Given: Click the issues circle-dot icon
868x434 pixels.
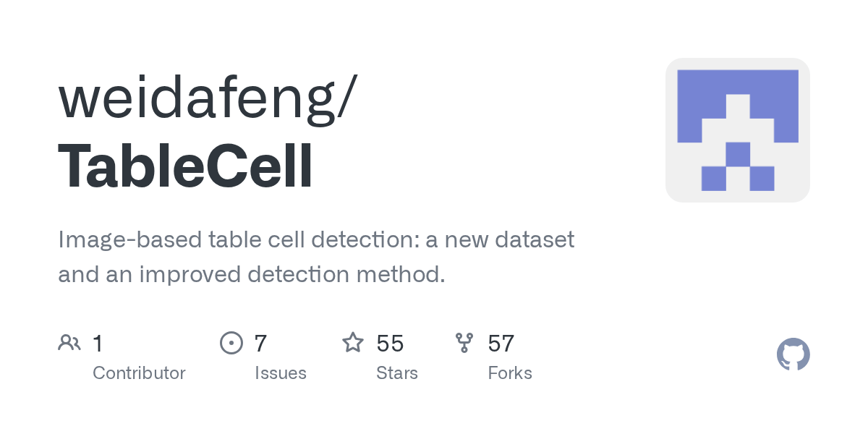Looking at the screenshot, I should (x=231, y=342).
